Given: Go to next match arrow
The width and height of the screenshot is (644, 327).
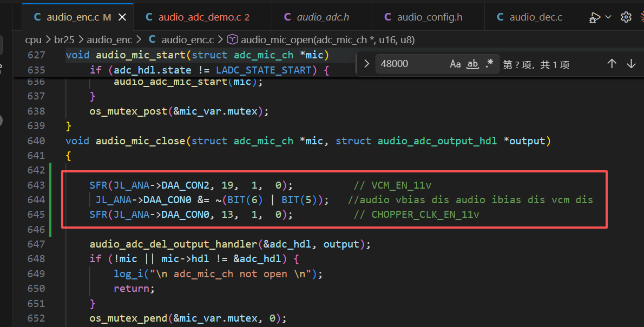Looking at the screenshot, I should [x=631, y=64].
